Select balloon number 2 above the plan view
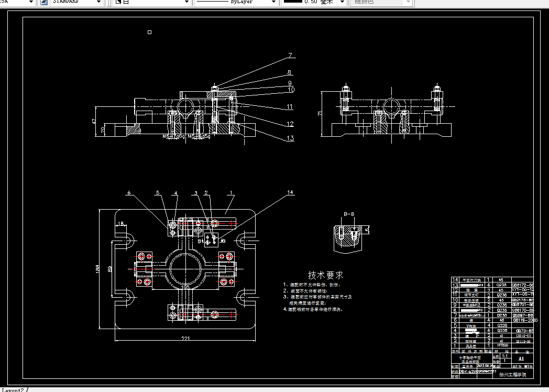This screenshot has height=392, width=549. [206, 193]
